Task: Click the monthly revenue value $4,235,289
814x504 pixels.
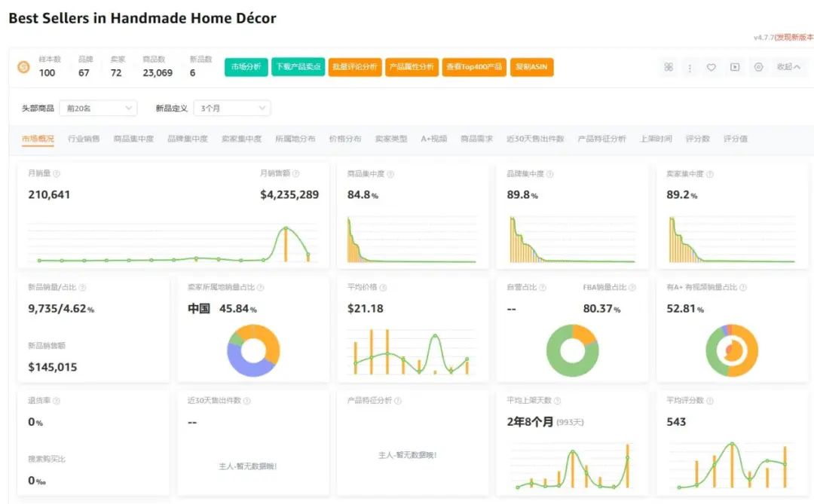Action: (x=289, y=194)
